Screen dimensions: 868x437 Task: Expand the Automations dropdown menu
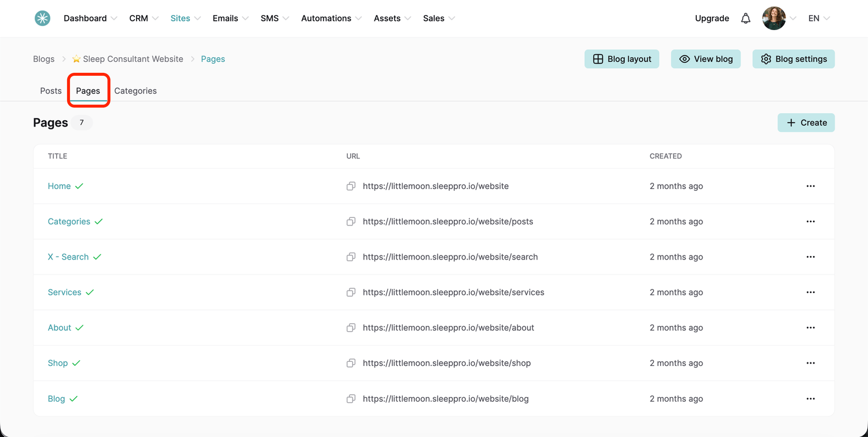pyautogui.click(x=332, y=18)
